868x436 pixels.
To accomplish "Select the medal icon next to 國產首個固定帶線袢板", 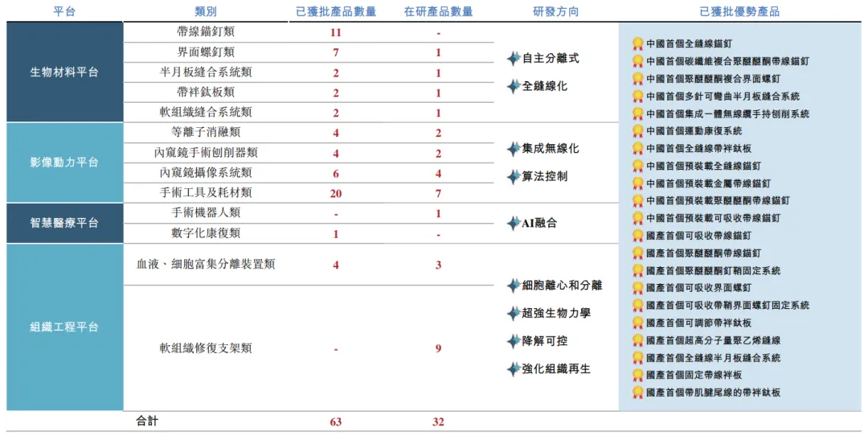I will [x=637, y=375].
